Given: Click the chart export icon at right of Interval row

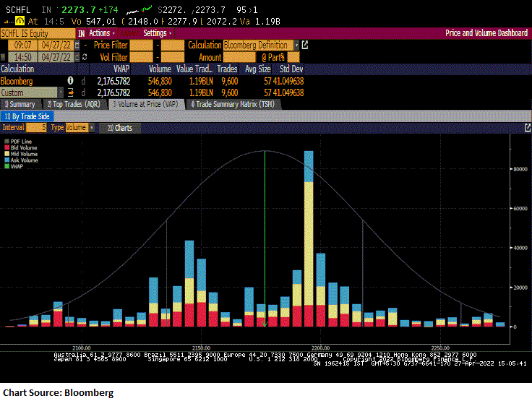Looking at the screenshot, I should click(x=527, y=127).
